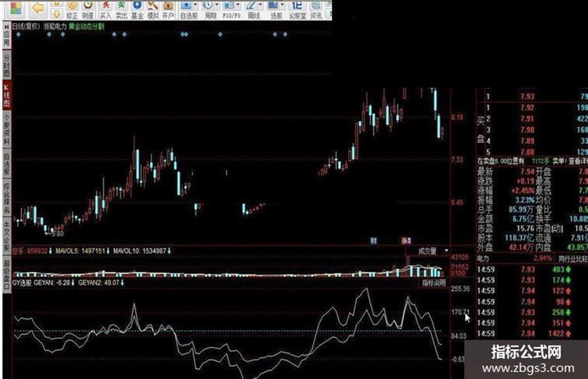Open the 综合排名 sidebar tab
The image size is (588, 379).
pos(7,199)
